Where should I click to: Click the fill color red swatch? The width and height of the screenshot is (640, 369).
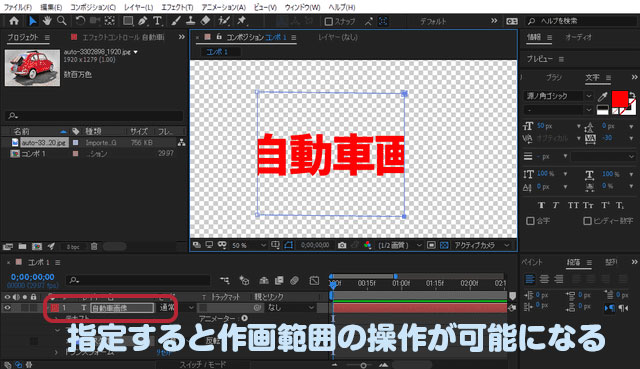(x=619, y=99)
